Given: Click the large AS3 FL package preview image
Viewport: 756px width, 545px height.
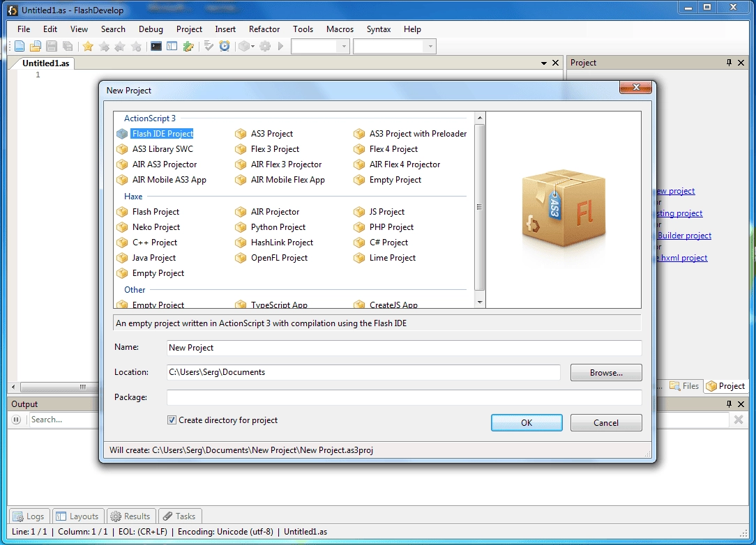Looking at the screenshot, I should [564, 208].
